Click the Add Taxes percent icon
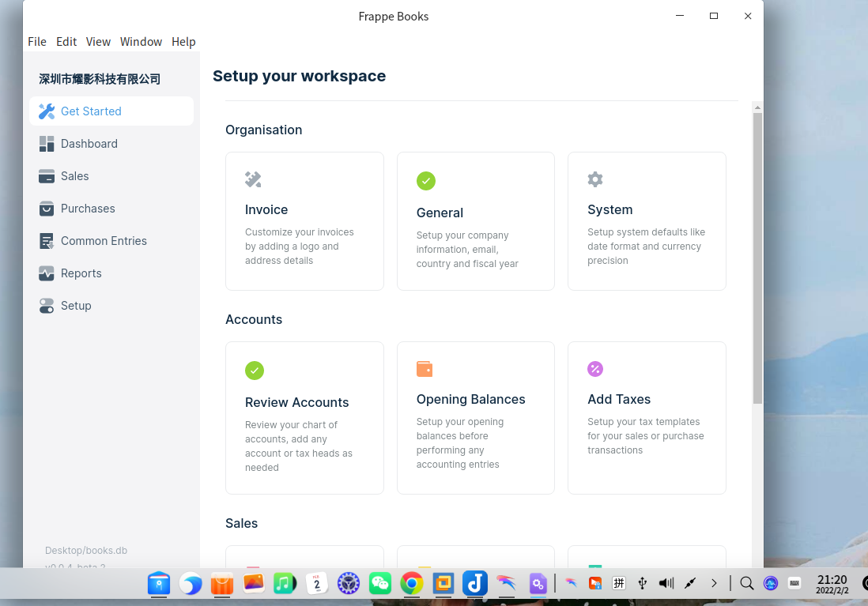 (x=595, y=369)
